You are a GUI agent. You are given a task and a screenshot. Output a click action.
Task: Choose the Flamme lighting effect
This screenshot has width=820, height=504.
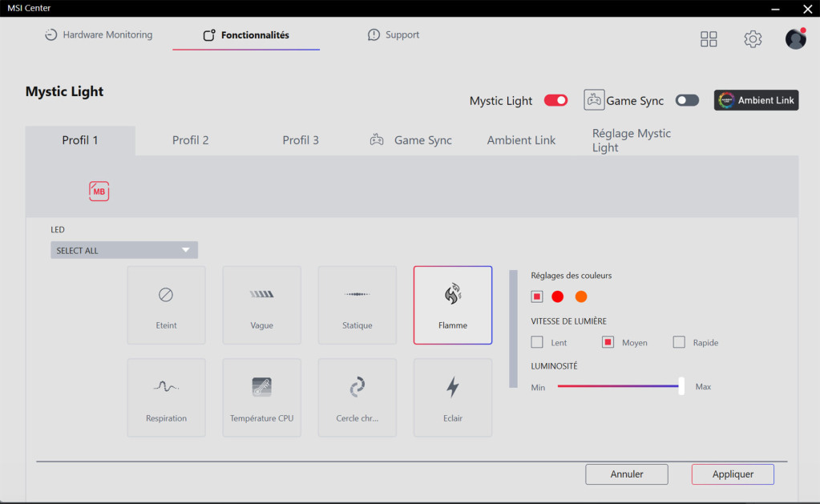coord(453,305)
